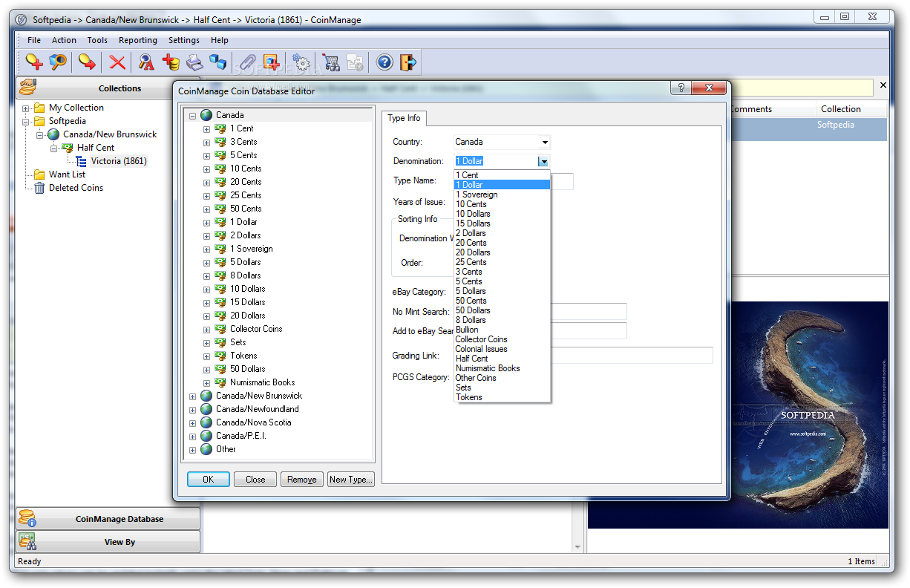
Task: Close the yellow info bar with X
Action: click(x=883, y=85)
